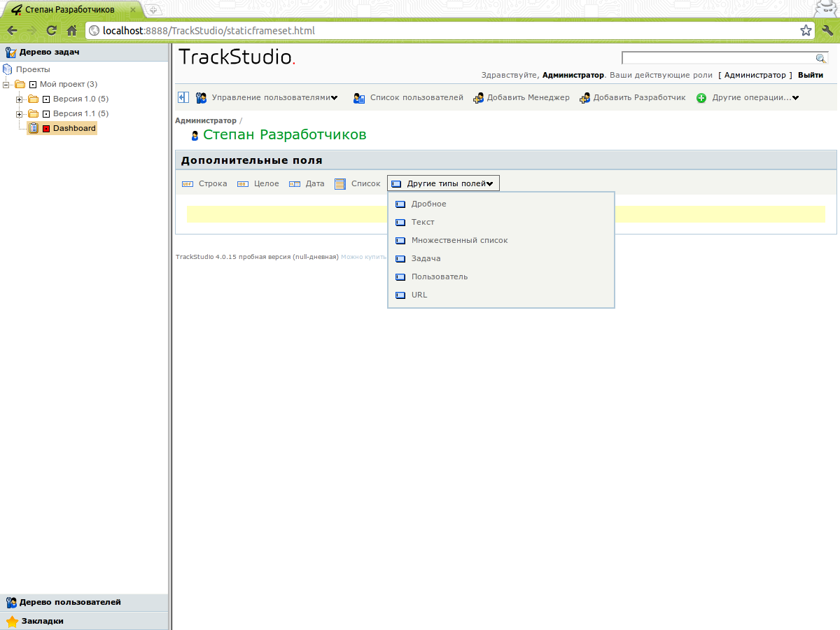Click the Дата field type link

tap(315, 184)
